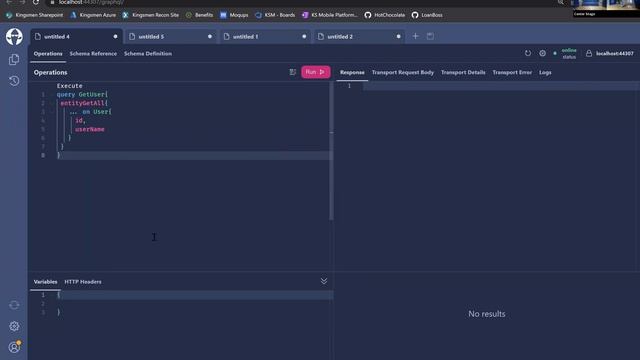Open the Transport Error tab

[x=512, y=72]
